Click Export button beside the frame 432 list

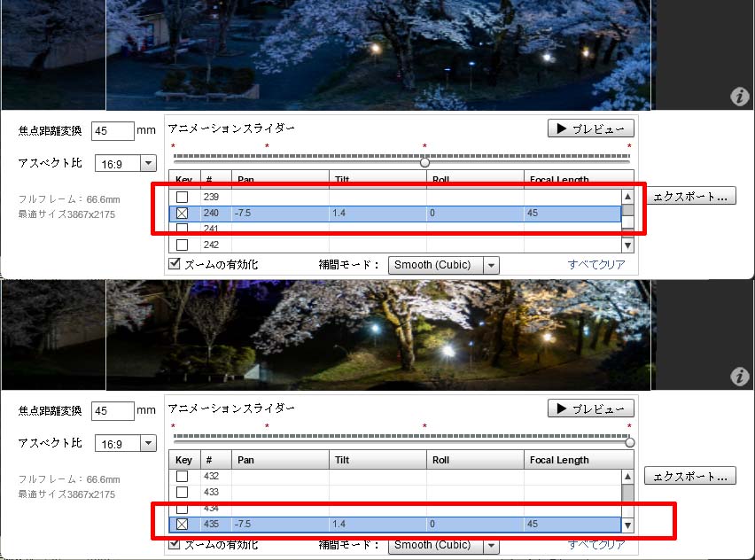(689, 477)
